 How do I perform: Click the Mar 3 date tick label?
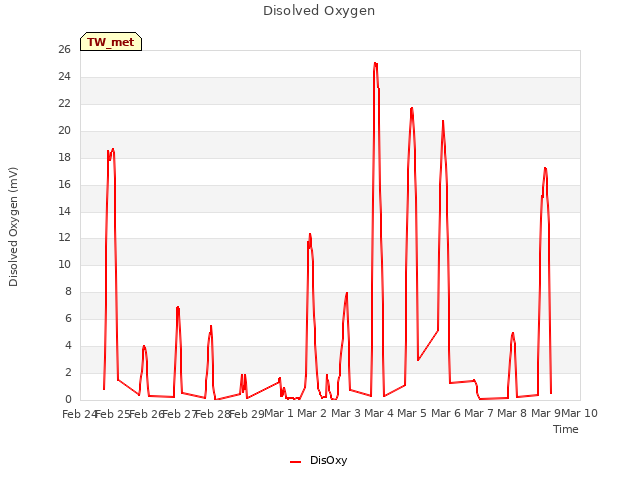(x=346, y=413)
